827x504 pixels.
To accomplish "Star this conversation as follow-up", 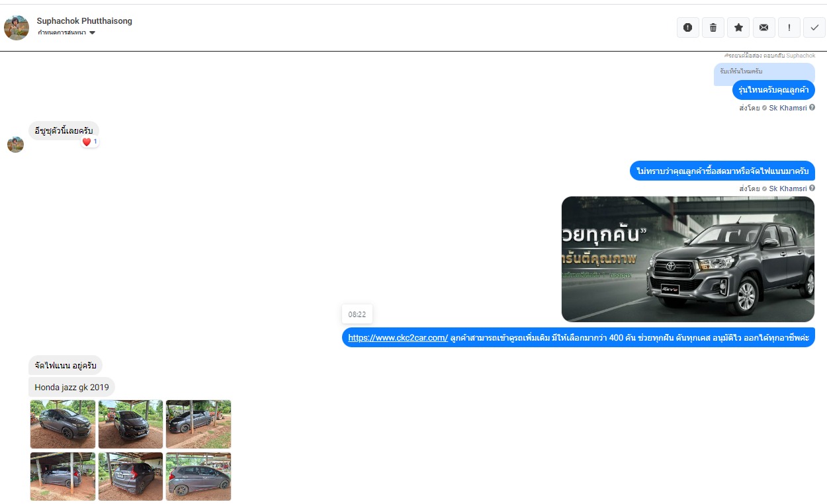I will pyautogui.click(x=738, y=28).
